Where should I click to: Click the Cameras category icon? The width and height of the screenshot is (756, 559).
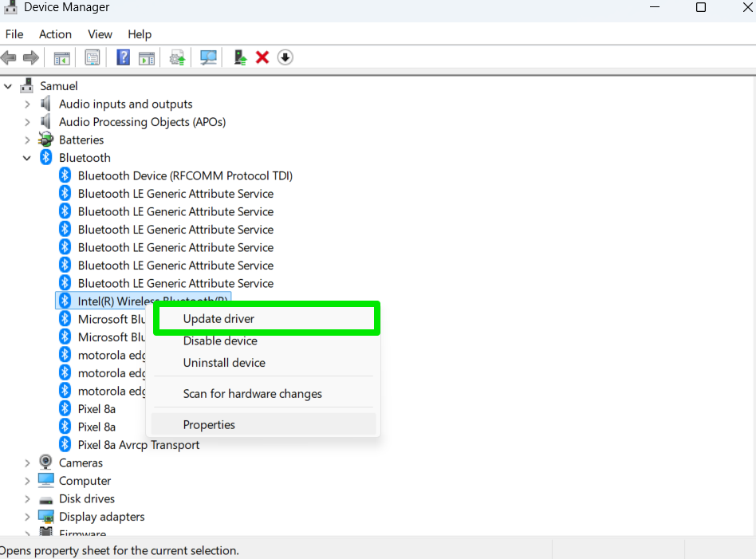(45, 462)
